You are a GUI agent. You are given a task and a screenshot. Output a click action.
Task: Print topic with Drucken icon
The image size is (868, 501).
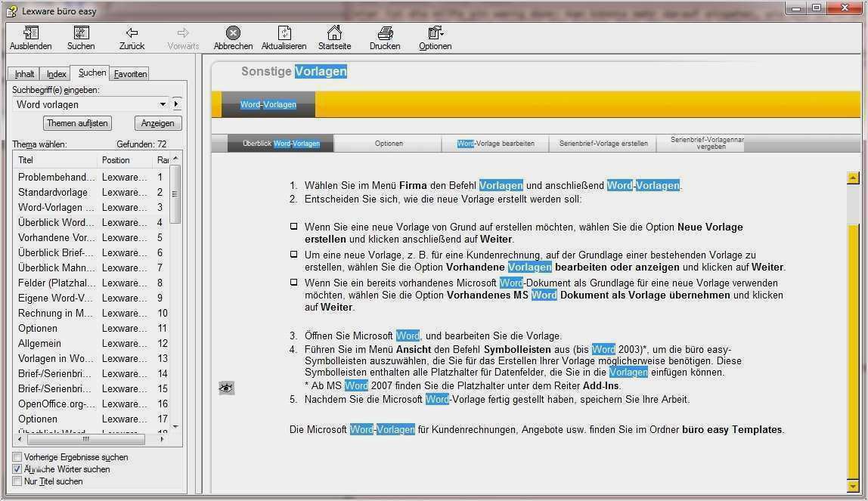386,33
